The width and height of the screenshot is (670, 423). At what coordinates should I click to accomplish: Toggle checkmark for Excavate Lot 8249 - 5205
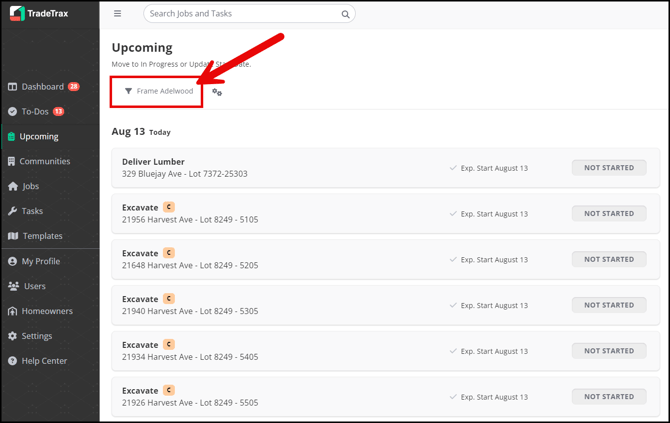point(453,260)
